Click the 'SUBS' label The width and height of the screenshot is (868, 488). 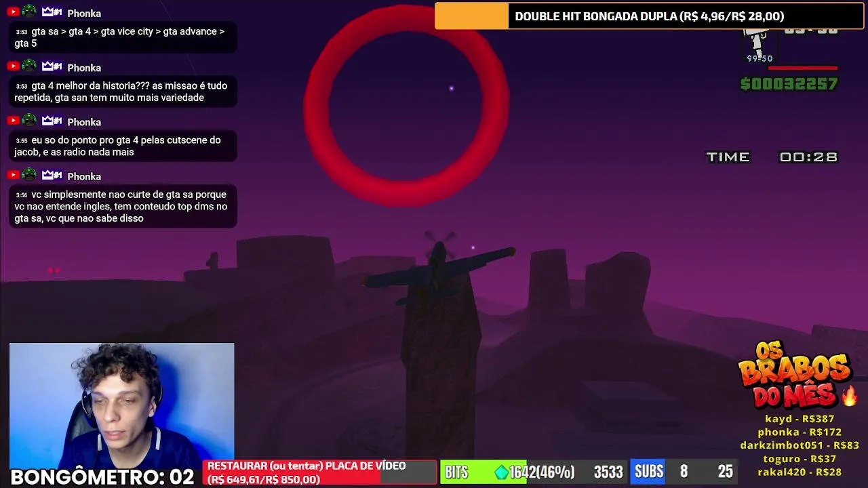(x=649, y=472)
